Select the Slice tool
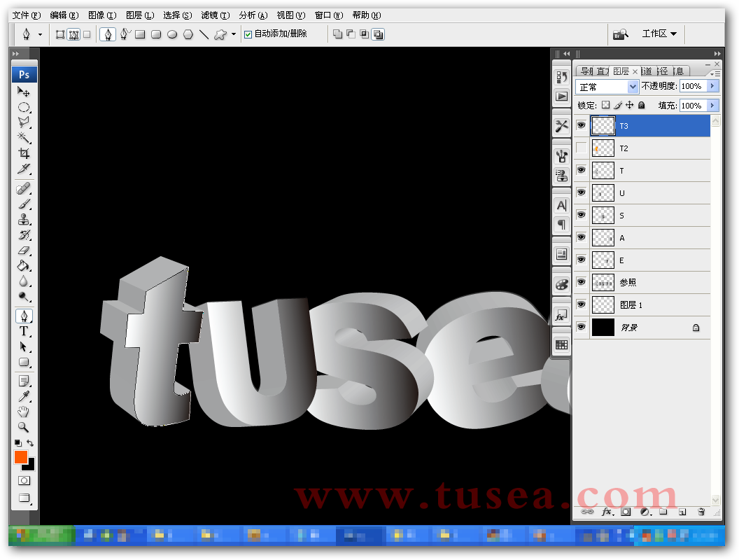The width and height of the screenshot is (739, 560). tap(24, 169)
